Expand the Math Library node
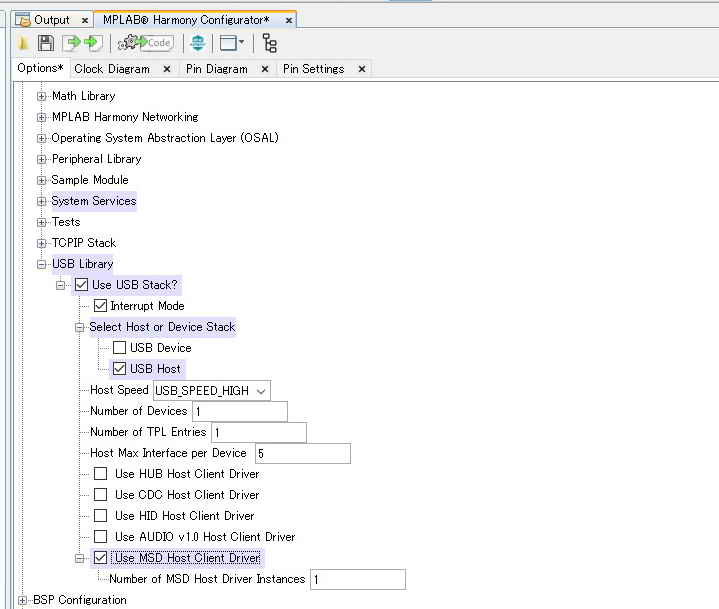 click(x=41, y=96)
